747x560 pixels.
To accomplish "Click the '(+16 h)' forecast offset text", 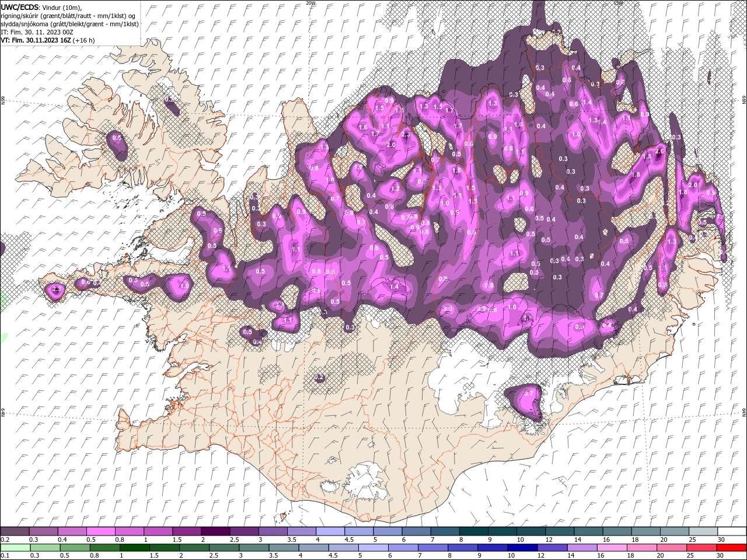I will [84, 40].
